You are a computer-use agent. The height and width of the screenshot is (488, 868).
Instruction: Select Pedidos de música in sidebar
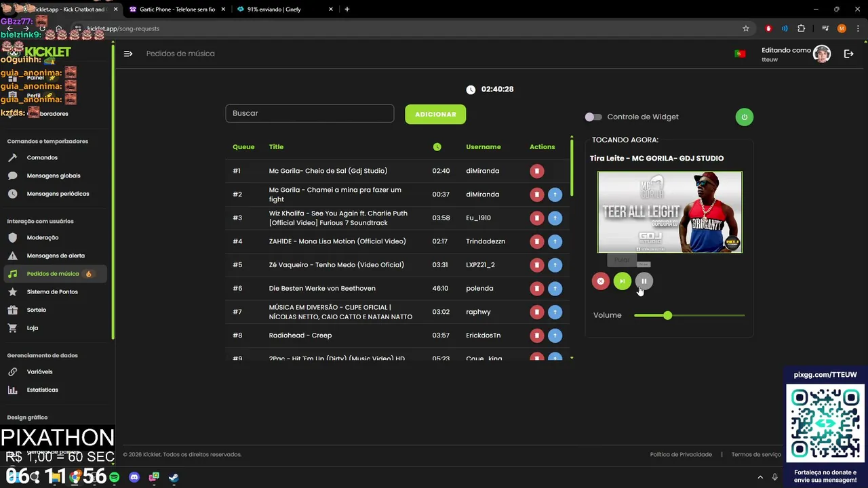pos(56,274)
